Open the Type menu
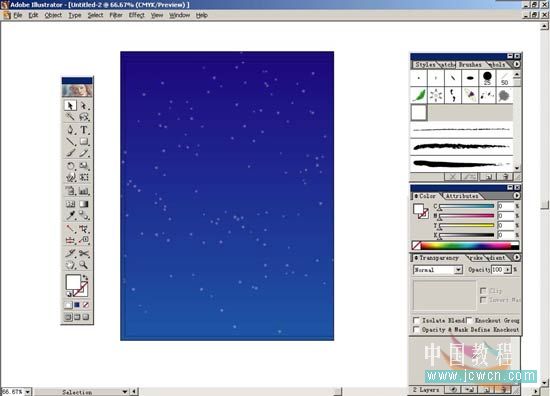The height and width of the screenshot is (396, 550). pos(75,15)
